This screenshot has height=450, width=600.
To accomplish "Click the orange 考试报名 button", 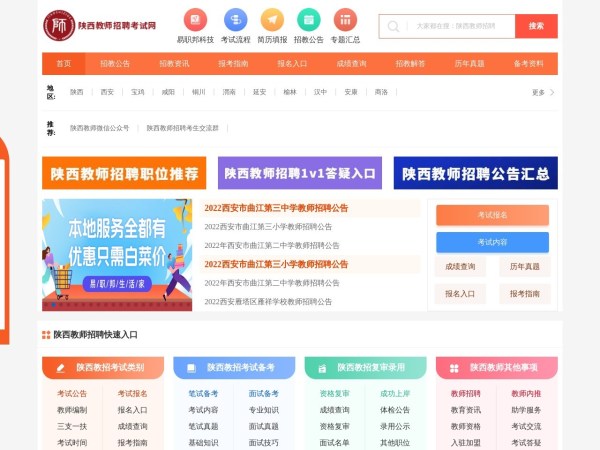I will 492,215.
